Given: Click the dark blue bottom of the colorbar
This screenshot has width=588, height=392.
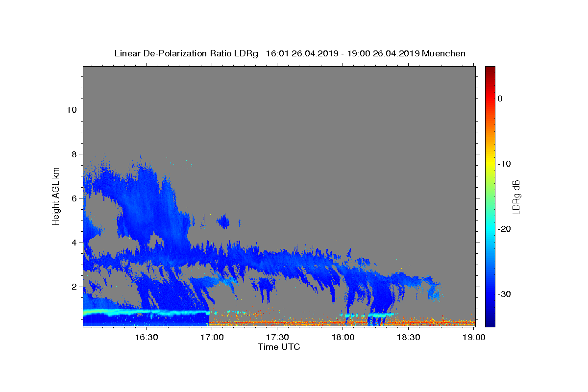Looking at the screenshot, I should (490, 322).
